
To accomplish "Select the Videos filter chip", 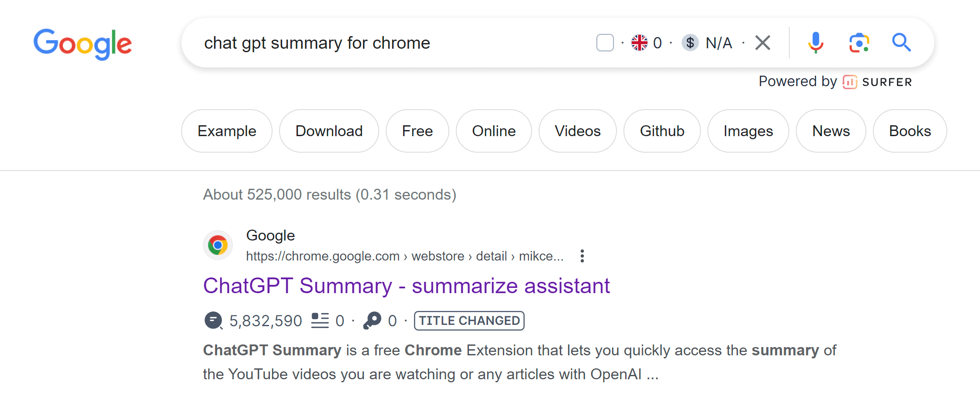I will pos(577,131).
